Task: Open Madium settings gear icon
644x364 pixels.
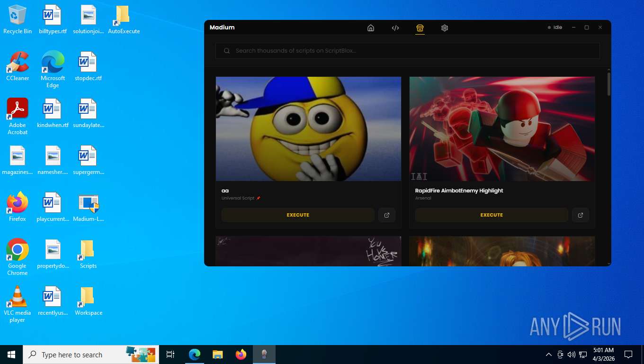Action: tap(445, 28)
